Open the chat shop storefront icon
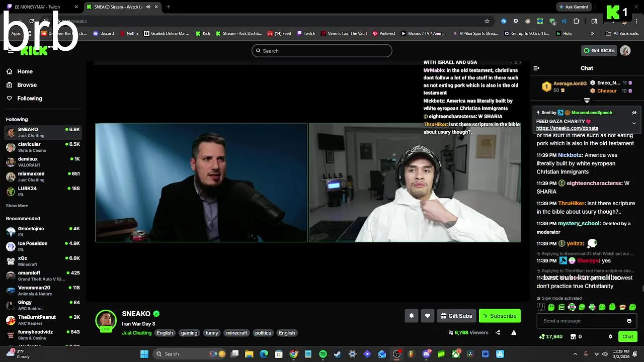This screenshot has width=644, height=362. (x=573, y=336)
